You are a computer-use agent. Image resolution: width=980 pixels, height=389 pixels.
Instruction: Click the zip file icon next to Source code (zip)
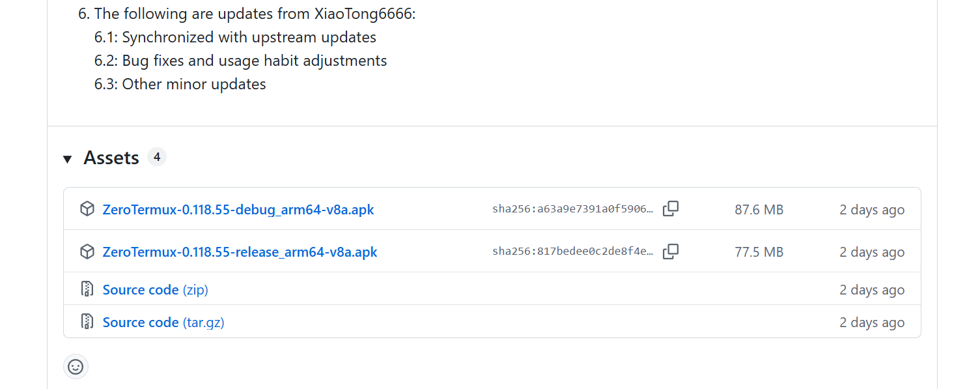click(x=87, y=289)
